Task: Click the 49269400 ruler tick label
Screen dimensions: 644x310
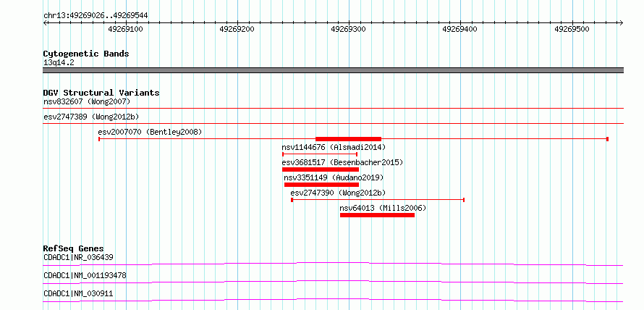Action: tap(460, 29)
